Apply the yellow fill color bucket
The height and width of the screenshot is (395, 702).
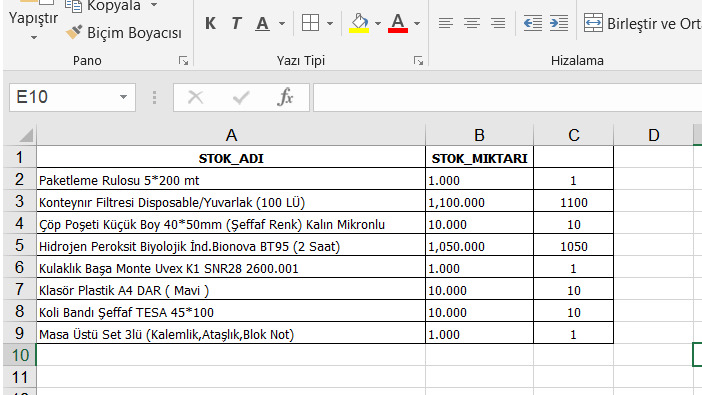click(359, 23)
